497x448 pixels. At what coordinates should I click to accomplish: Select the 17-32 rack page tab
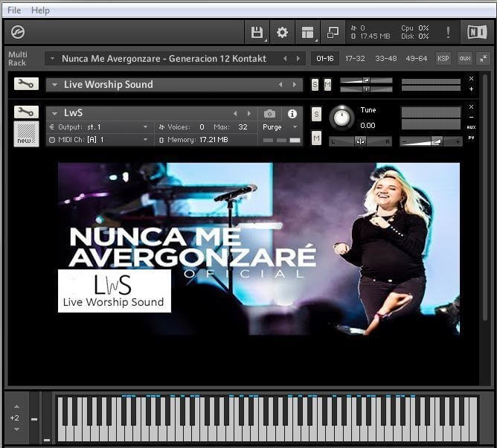pyautogui.click(x=355, y=58)
